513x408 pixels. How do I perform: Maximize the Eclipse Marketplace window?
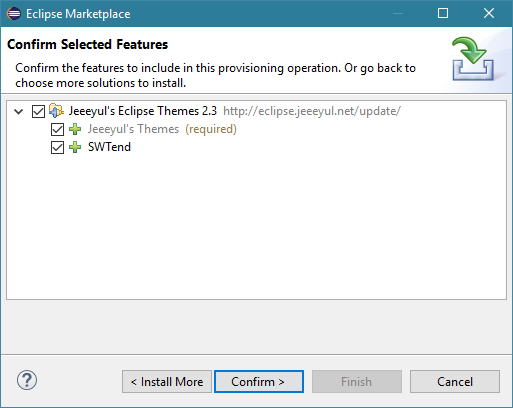pyautogui.click(x=443, y=13)
